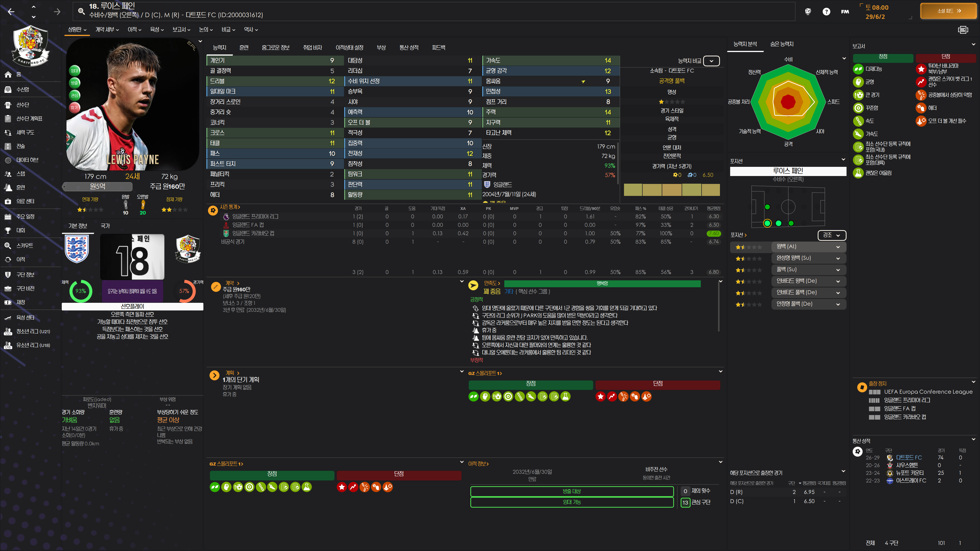This screenshot has height=551, width=980.
Task: Expand the 계약 세부 menu
Action: tap(107, 29)
